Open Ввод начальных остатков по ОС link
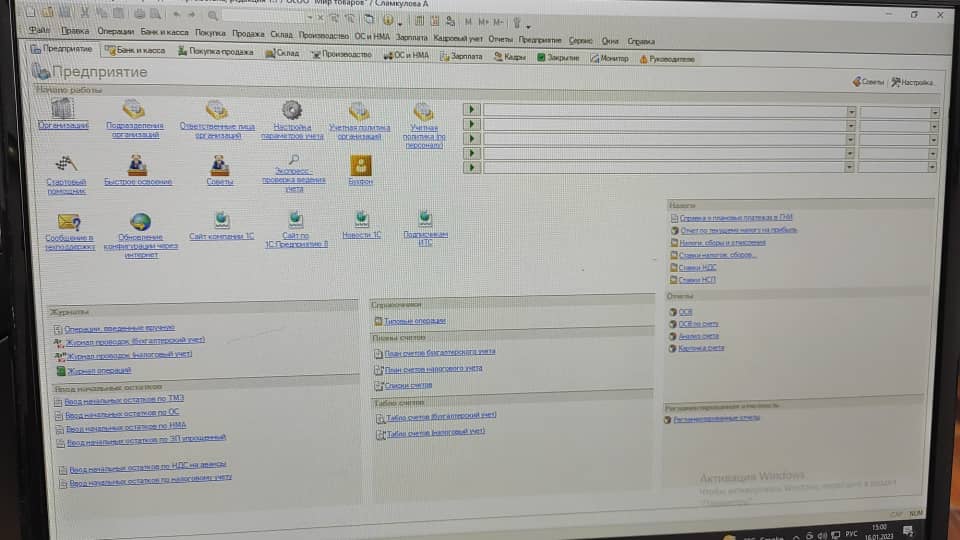960x540 pixels. pyautogui.click(x=122, y=413)
